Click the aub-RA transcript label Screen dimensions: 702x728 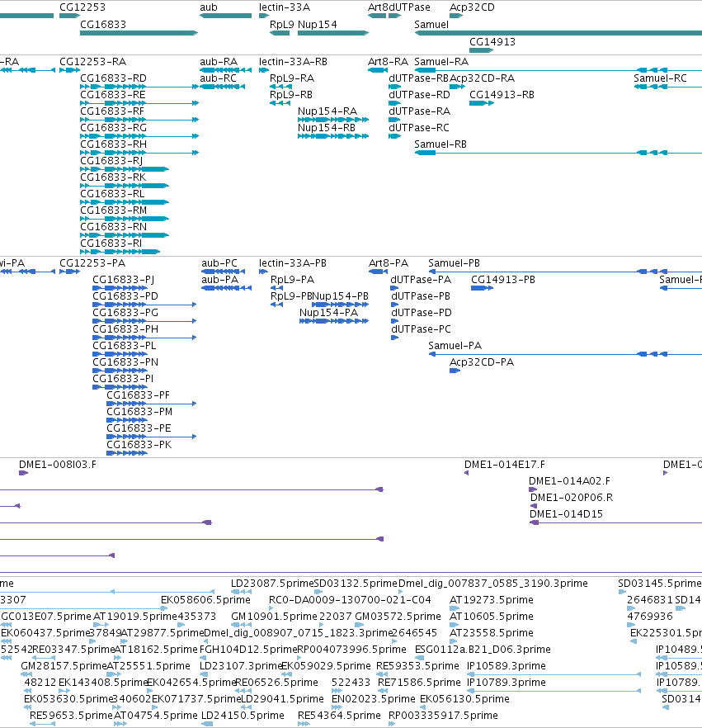(219, 62)
